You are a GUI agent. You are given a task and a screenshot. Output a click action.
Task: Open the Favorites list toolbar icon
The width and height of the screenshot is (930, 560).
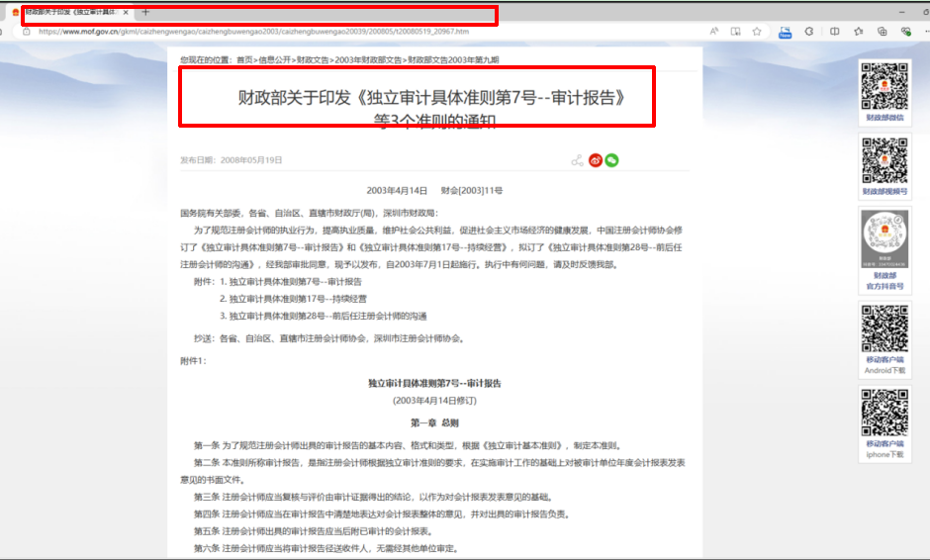tap(858, 32)
